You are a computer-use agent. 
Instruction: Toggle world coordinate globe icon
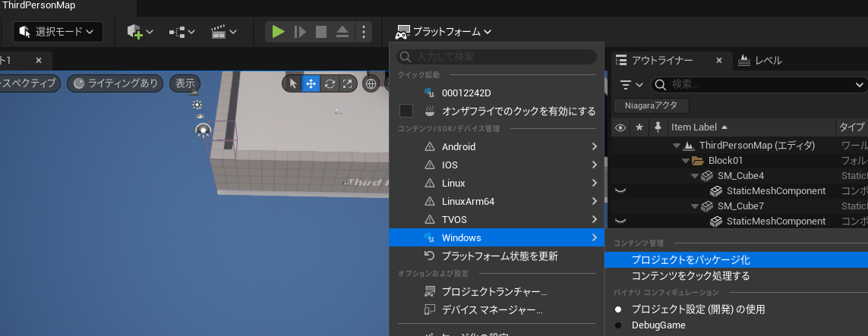371,83
